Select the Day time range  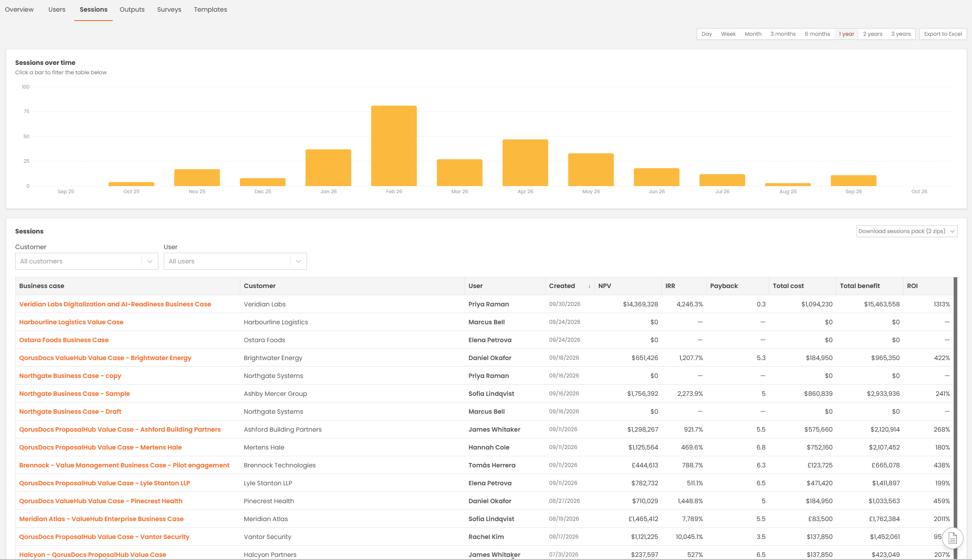[707, 34]
